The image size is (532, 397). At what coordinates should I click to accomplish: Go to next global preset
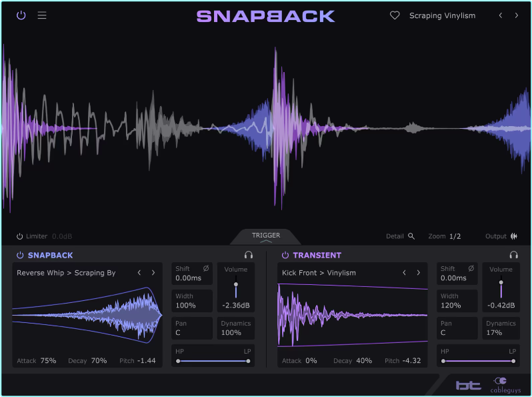click(517, 15)
